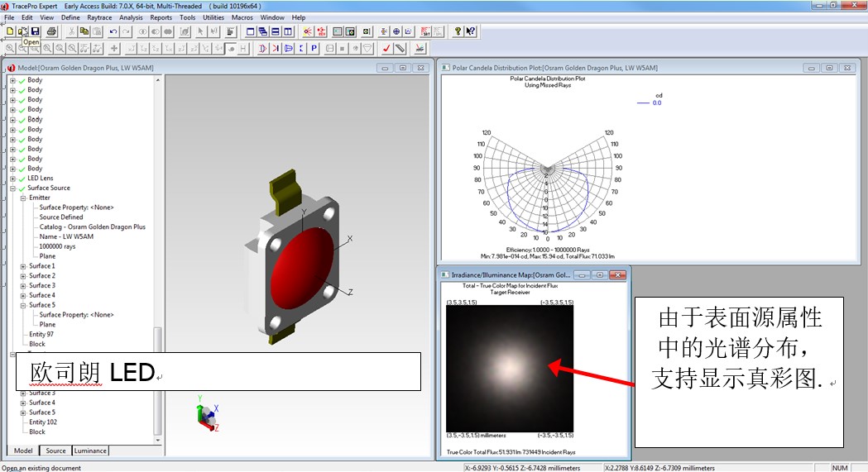Click the Print toolbar icon
Viewport: 868px width, 472px height.
click(51, 31)
